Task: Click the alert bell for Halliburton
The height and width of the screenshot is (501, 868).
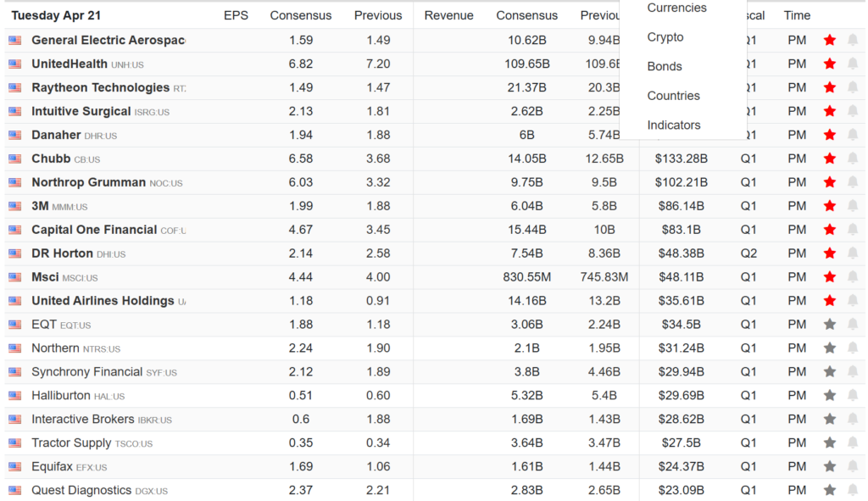Action: tap(853, 395)
